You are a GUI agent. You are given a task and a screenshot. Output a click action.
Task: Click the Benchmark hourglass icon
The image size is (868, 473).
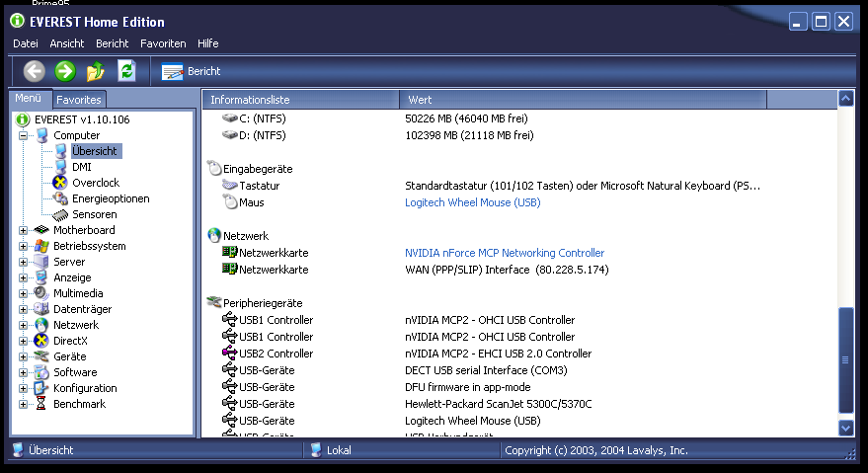pyautogui.click(x=40, y=404)
